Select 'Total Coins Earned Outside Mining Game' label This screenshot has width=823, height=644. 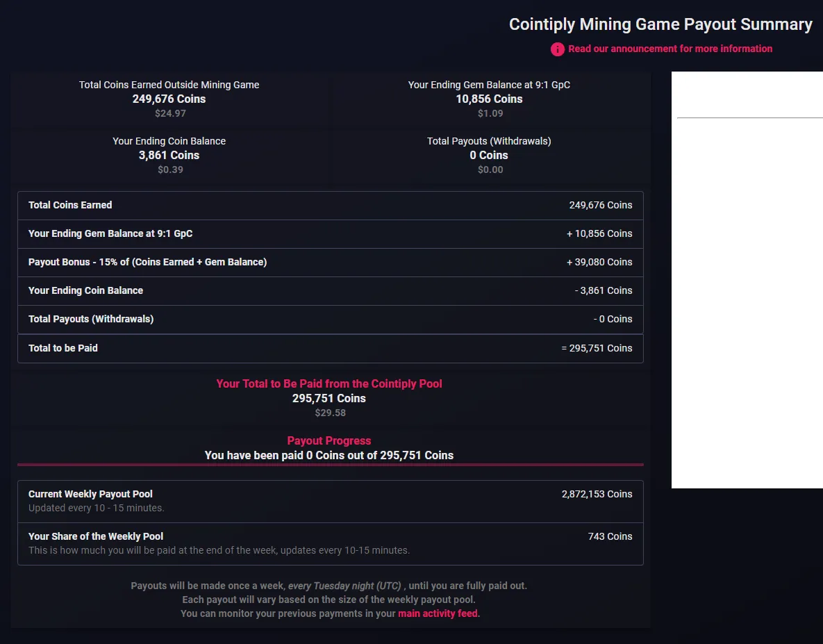(x=169, y=85)
